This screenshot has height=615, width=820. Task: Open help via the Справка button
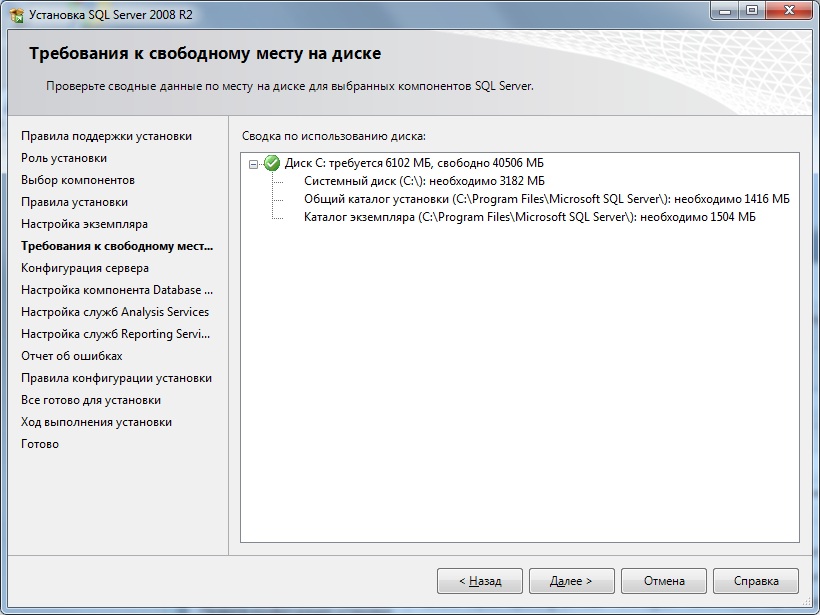coord(756,581)
